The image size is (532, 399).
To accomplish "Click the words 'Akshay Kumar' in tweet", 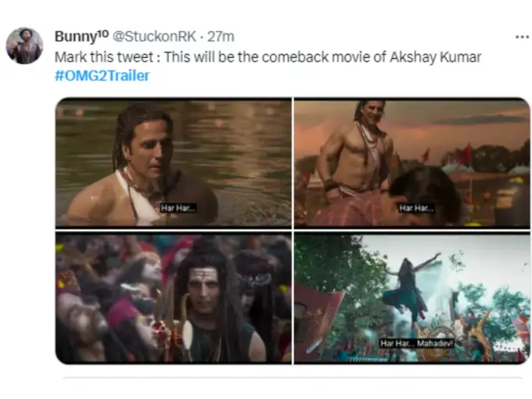I will 435,57.
